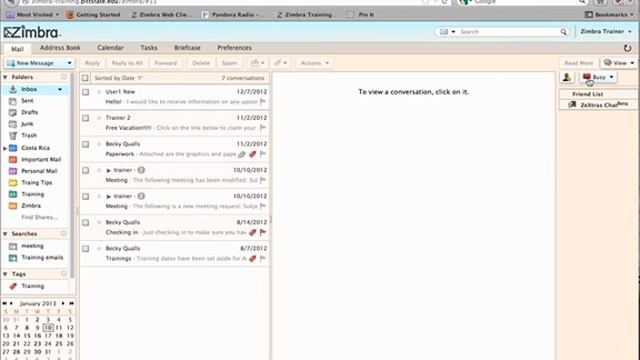Click the Training tag in Tags
This screenshot has height=360, width=640.
click(32, 286)
